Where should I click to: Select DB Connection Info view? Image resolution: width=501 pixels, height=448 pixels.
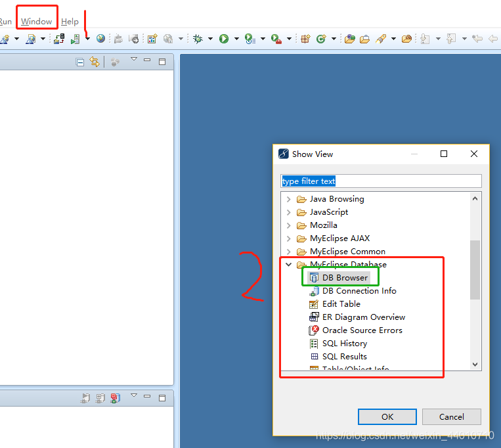tap(353, 291)
